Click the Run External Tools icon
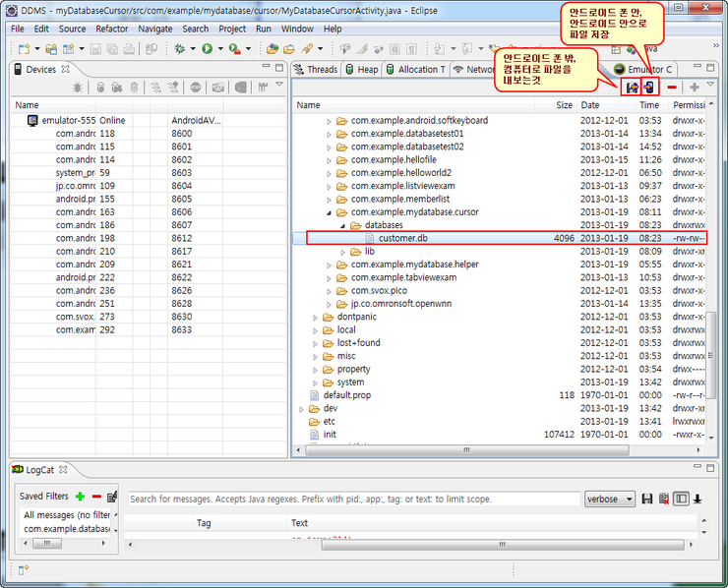The width and height of the screenshot is (728, 588). click(x=235, y=49)
